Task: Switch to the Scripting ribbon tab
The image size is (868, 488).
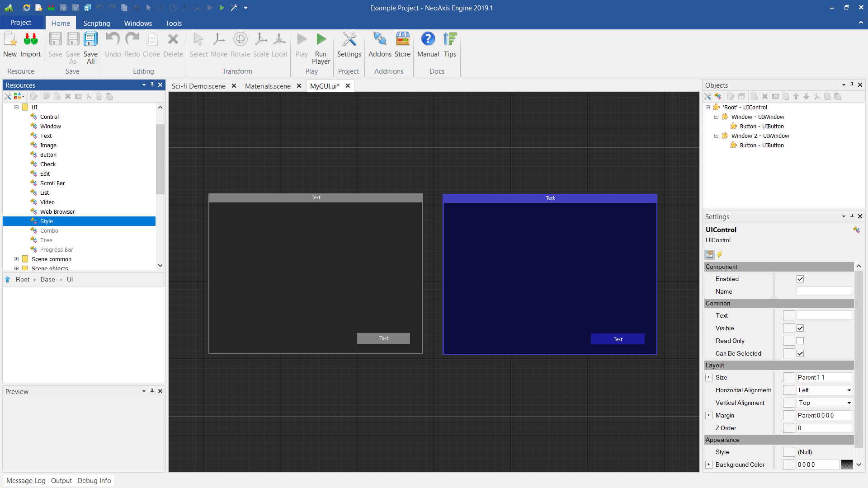Action: pyautogui.click(x=96, y=23)
